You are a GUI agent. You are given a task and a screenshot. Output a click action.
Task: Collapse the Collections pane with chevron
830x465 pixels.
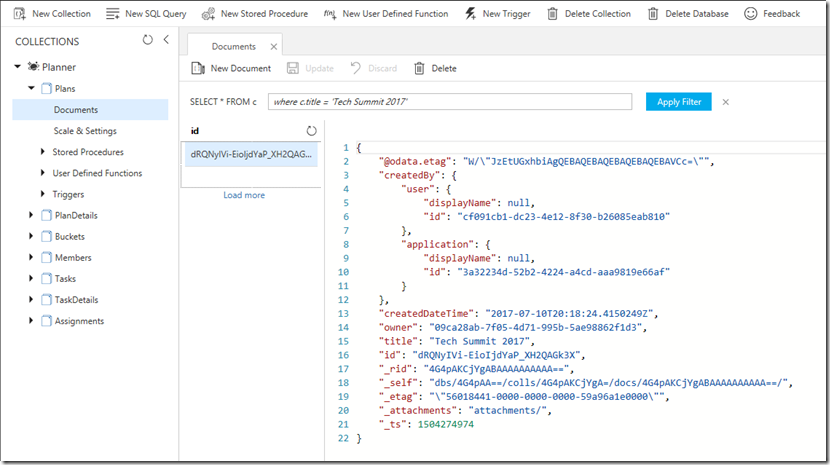click(166, 40)
